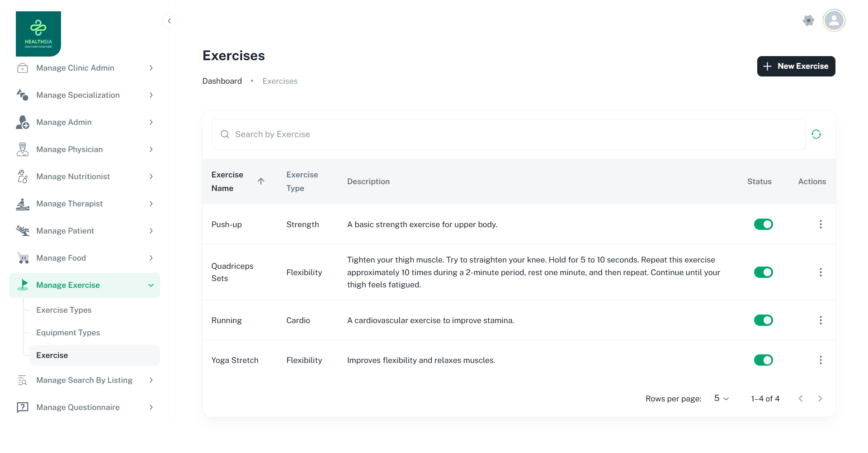Viewport: 868px width, 453px height.
Task: Toggle status for Quadriceps Sets
Action: tap(763, 272)
